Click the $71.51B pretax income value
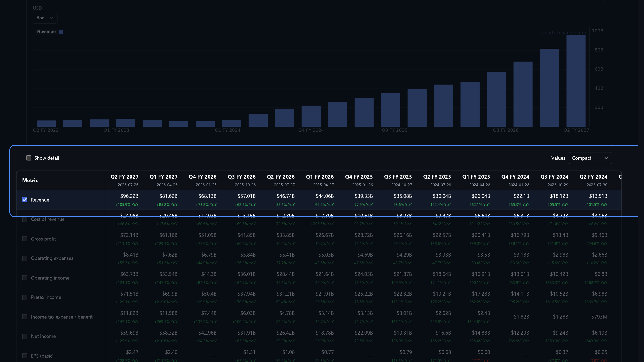The image size is (644, 362). point(129,294)
